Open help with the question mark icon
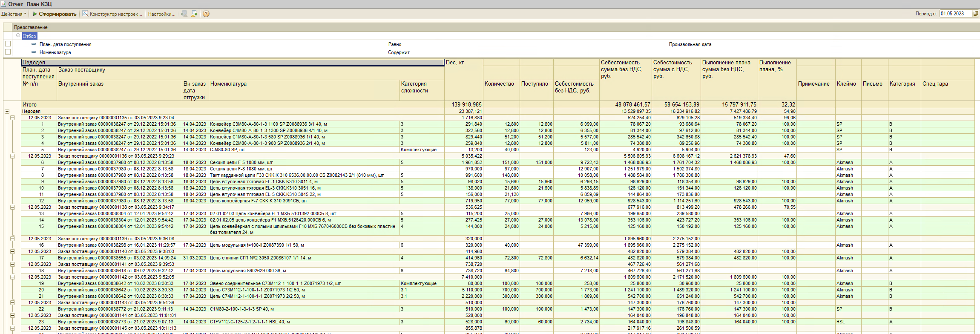Screen dimensions: 980x334 (x=206, y=14)
